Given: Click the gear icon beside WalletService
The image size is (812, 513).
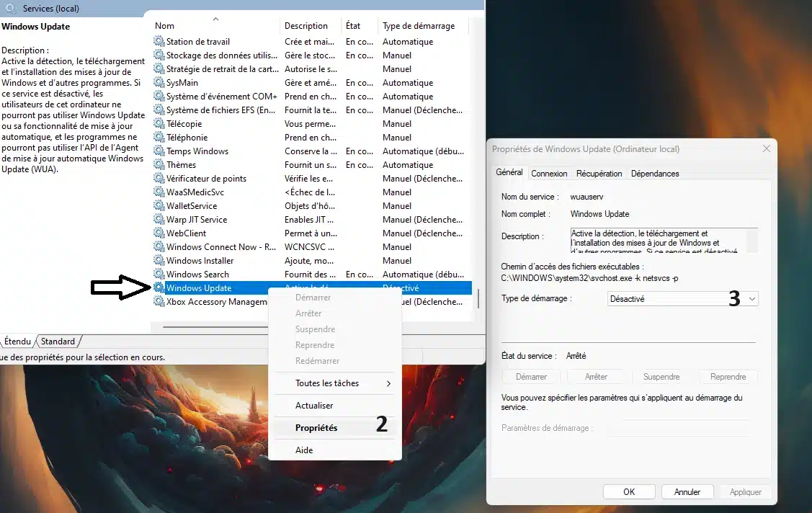Looking at the screenshot, I should [x=159, y=205].
